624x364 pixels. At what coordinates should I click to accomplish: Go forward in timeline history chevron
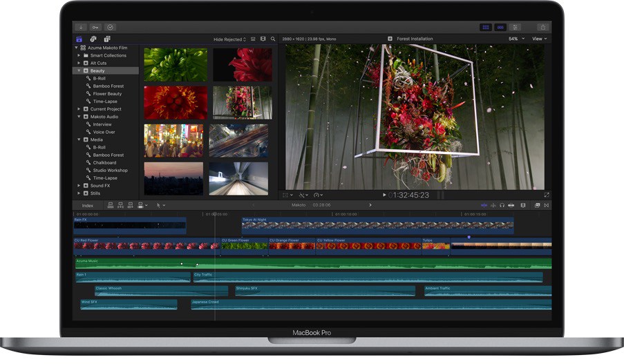370,205
